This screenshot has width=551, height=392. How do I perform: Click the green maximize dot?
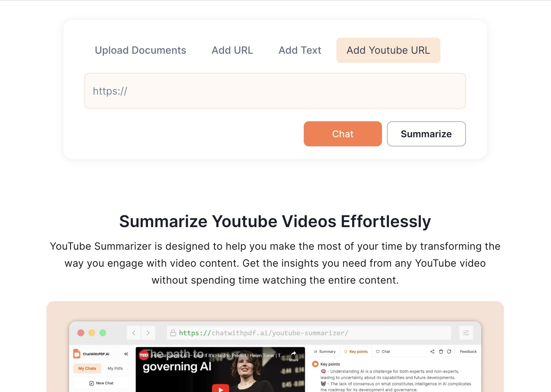click(103, 333)
